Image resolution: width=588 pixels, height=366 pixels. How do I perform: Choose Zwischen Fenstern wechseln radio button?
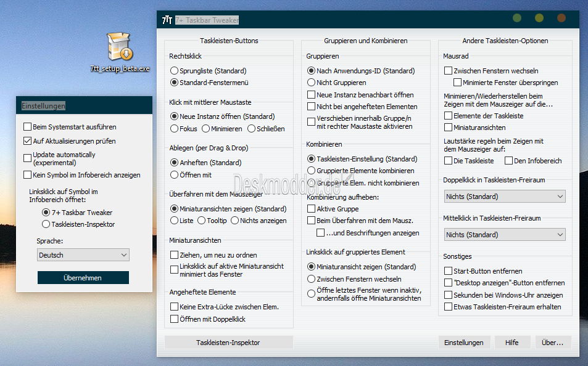pyautogui.click(x=311, y=279)
